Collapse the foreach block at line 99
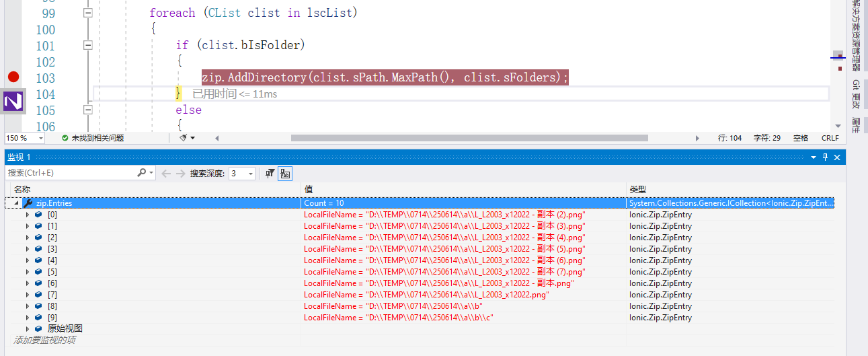The width and height of the screenshot is (868, 356). [x=87, y=13]
